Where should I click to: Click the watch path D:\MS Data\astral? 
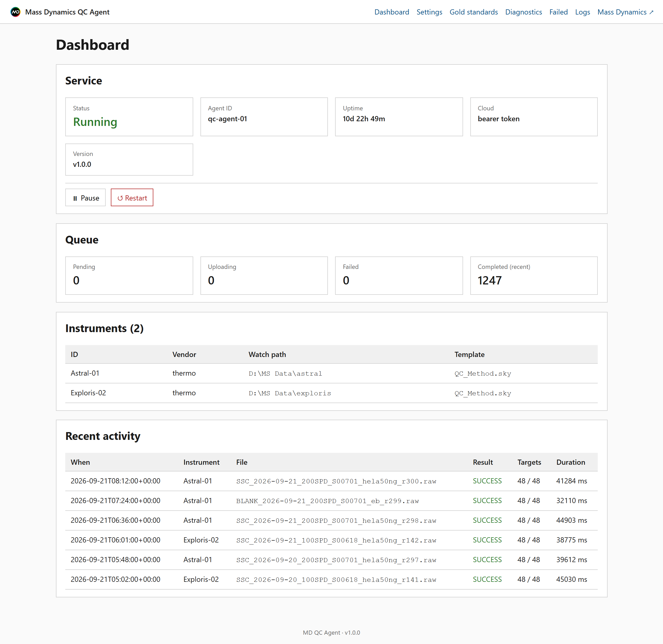285,374
